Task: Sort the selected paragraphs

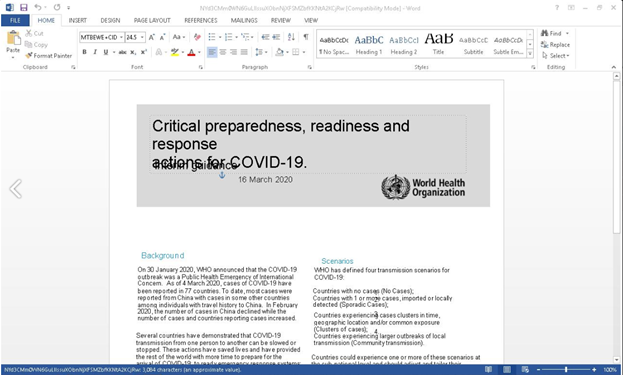Action: pyautogui.click(x=291, y=37)
